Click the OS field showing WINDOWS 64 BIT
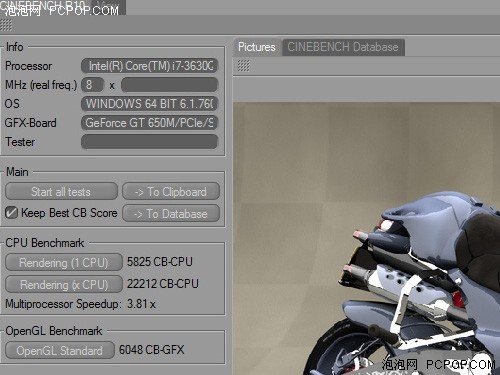The width and height of the screenshot is (500, 375). click(149, 104)
